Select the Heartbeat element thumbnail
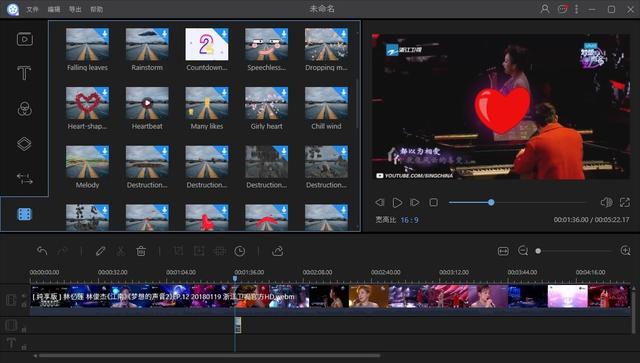This screenshot has width=640, height=363. [147, 103]
